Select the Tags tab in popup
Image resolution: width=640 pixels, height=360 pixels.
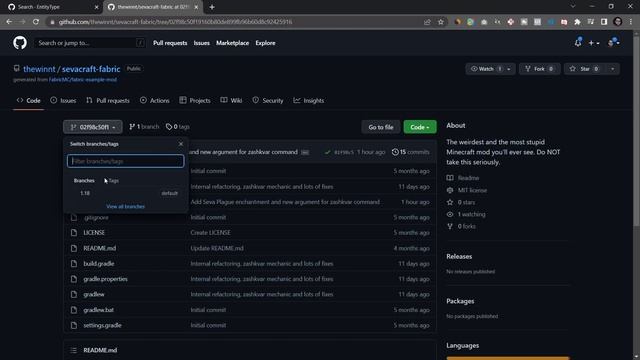click(x=113, y=180)
